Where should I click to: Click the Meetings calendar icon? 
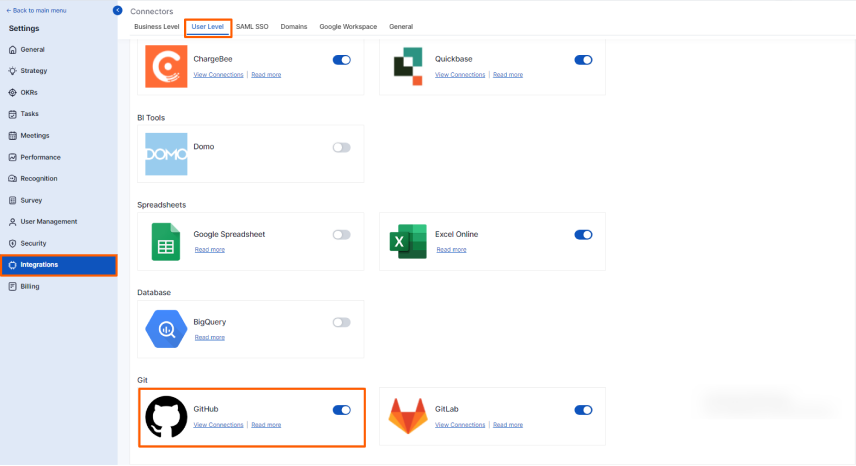(x=13, y=136)
